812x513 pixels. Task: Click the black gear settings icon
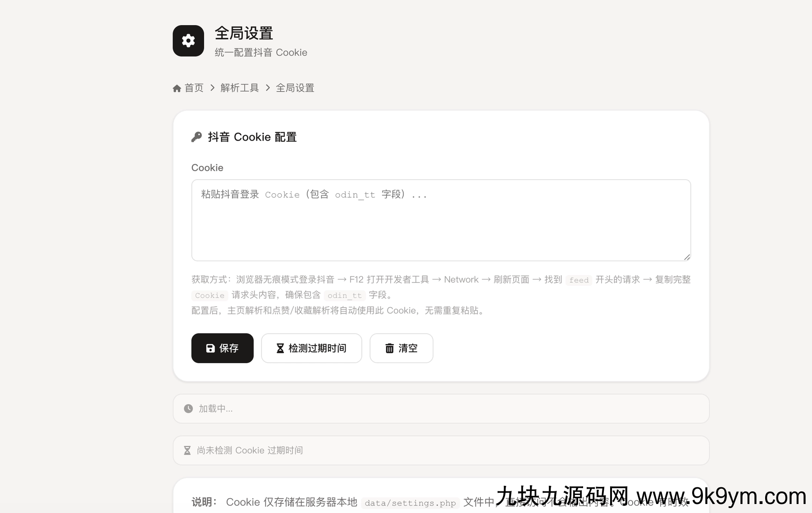188,41
